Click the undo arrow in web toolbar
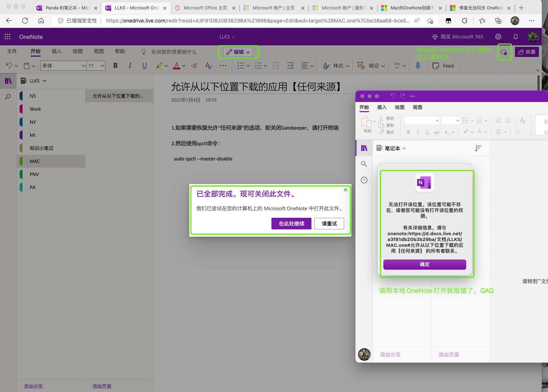The image size is (548, 392). [9, 66]
